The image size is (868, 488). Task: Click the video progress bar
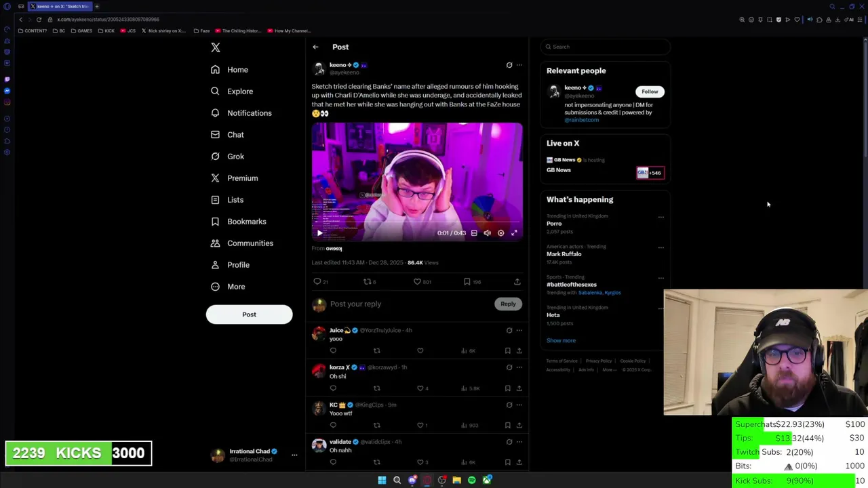click(417, 222)
